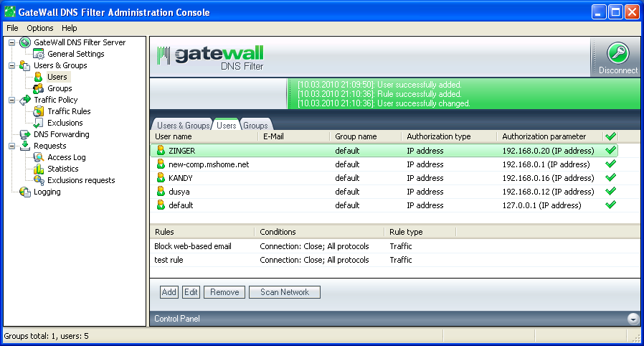The width and height of the screenshot is (644, 346).
Task: Click the E-Mail column header
Action: click(x=293, y=136)
